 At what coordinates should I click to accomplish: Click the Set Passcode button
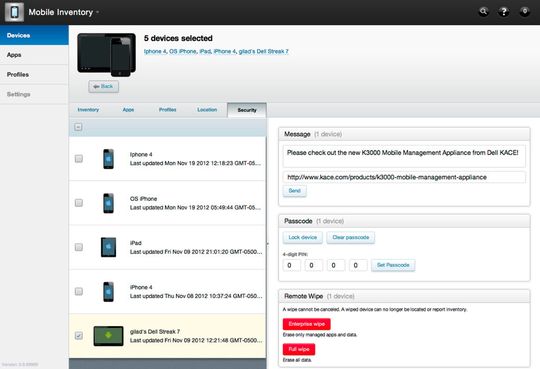[393, 265]
